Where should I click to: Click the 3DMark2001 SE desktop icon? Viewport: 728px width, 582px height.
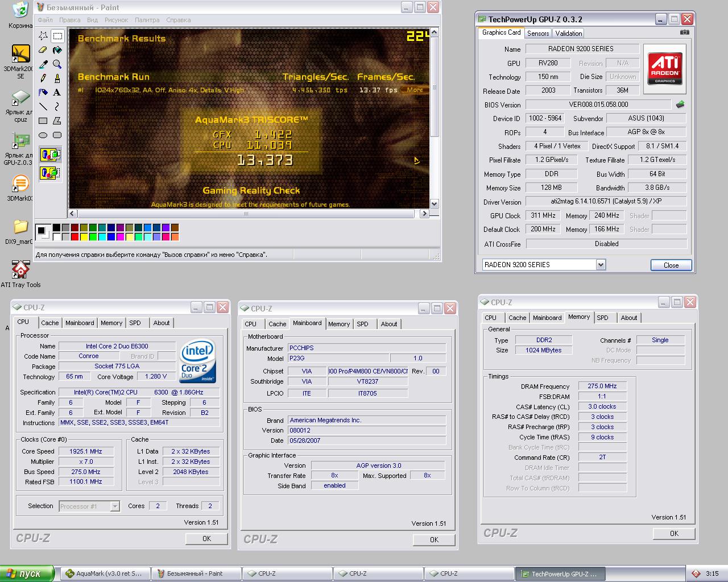(x=20, y=61)
